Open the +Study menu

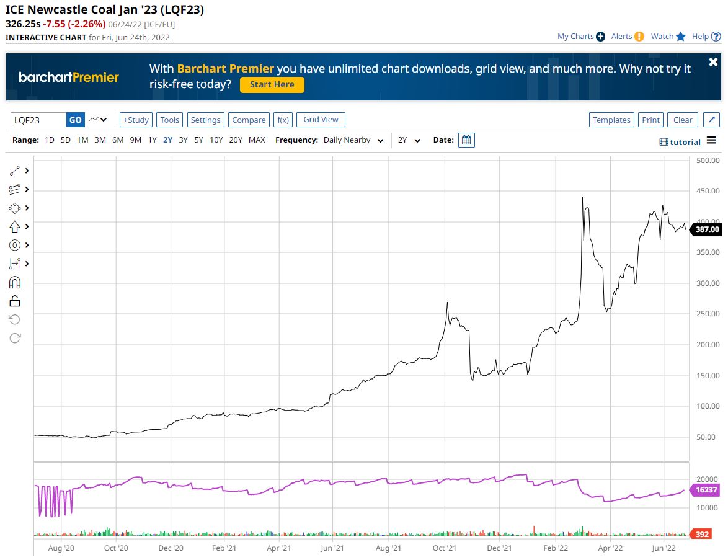(136, 120)
